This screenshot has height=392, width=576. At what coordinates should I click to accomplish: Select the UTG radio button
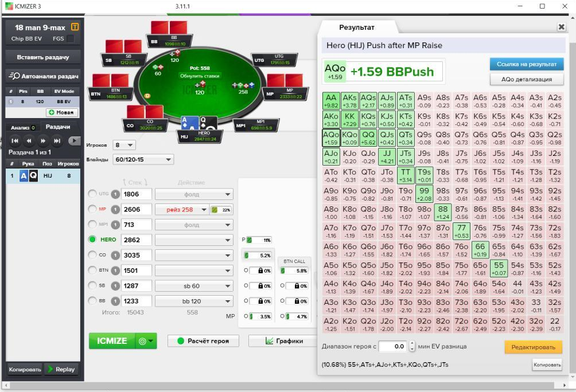tap(92, 194)
